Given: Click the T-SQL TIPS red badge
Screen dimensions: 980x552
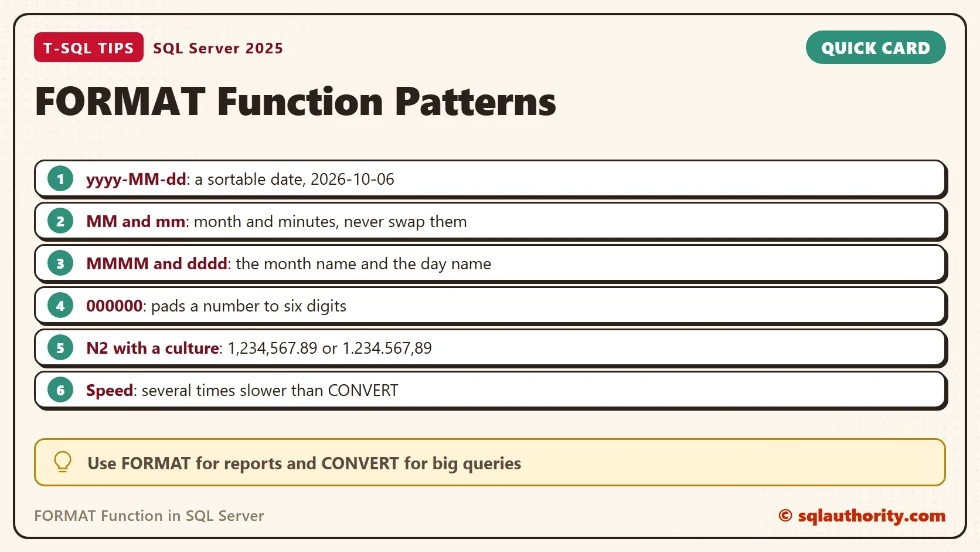Looking at the screenshot, I should pos(89,48).
